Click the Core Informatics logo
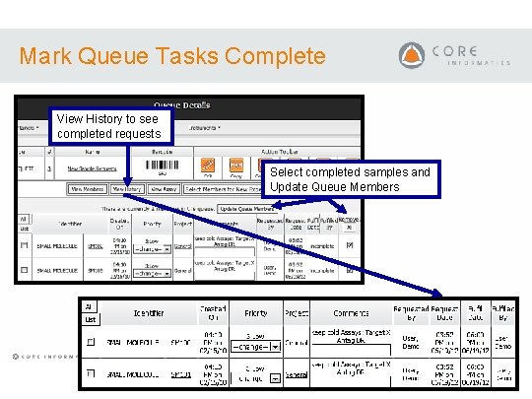 [454, 55]
